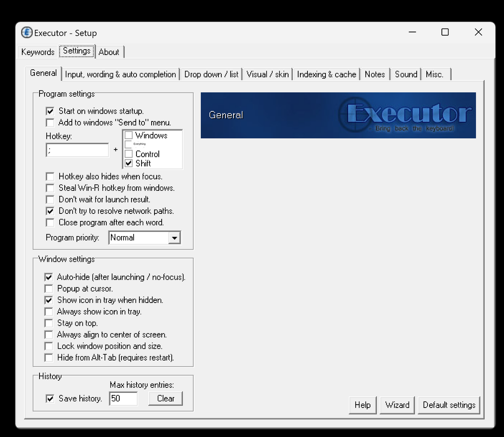Viewport: 504px width, 437px height.
Task: Open Input, wording & auto completion tab
Action: 121,74
